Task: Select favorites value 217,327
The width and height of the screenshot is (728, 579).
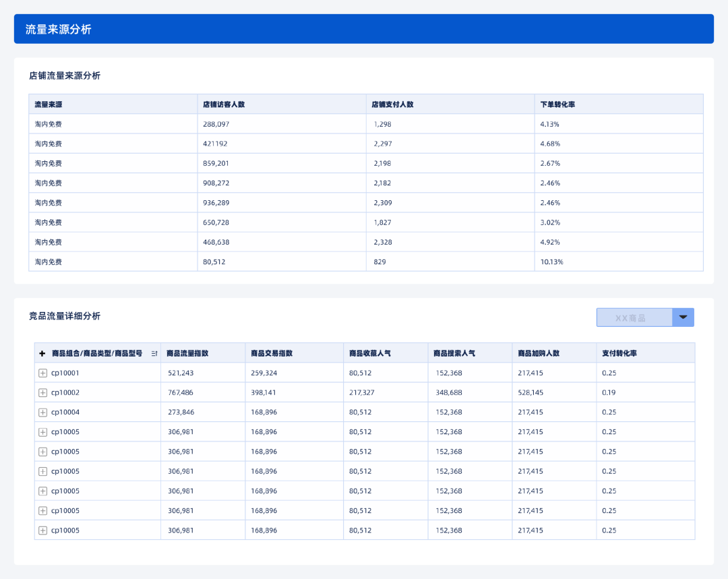Action: pos(362,393)
